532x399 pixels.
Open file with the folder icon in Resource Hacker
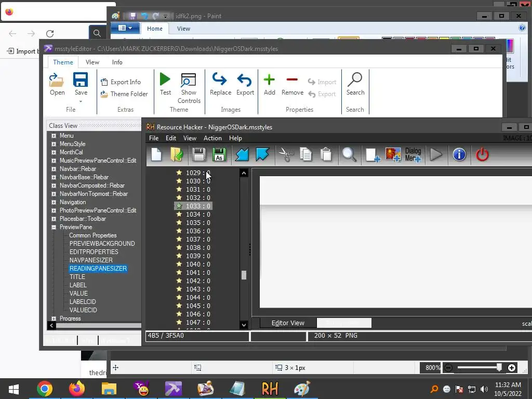[177, 155]
